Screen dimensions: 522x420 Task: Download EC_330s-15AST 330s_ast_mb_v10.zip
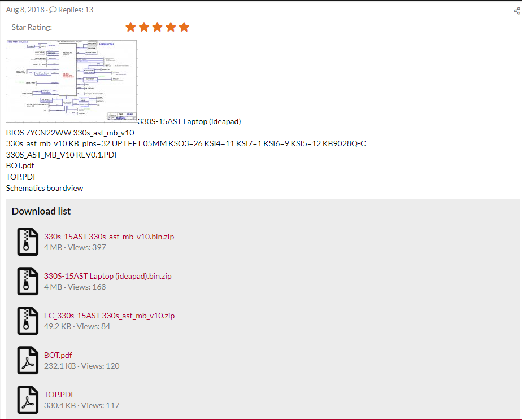(109, 316)
